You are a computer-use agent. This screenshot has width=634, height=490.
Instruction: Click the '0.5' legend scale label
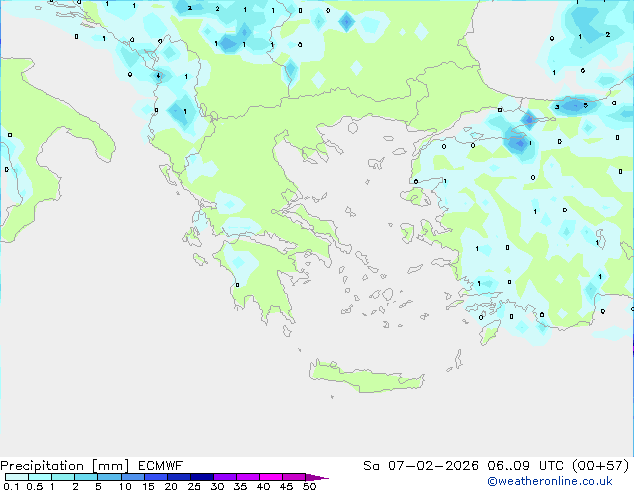pos(35,486)
